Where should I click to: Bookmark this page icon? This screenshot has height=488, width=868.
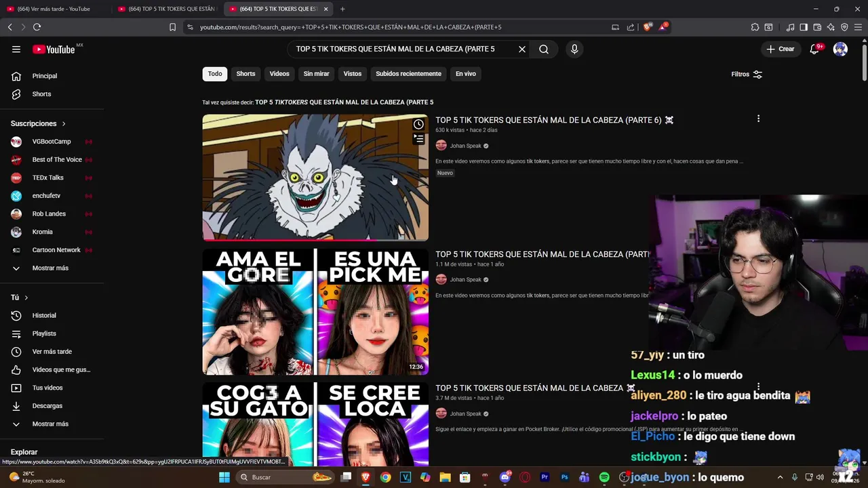point(172,27)
